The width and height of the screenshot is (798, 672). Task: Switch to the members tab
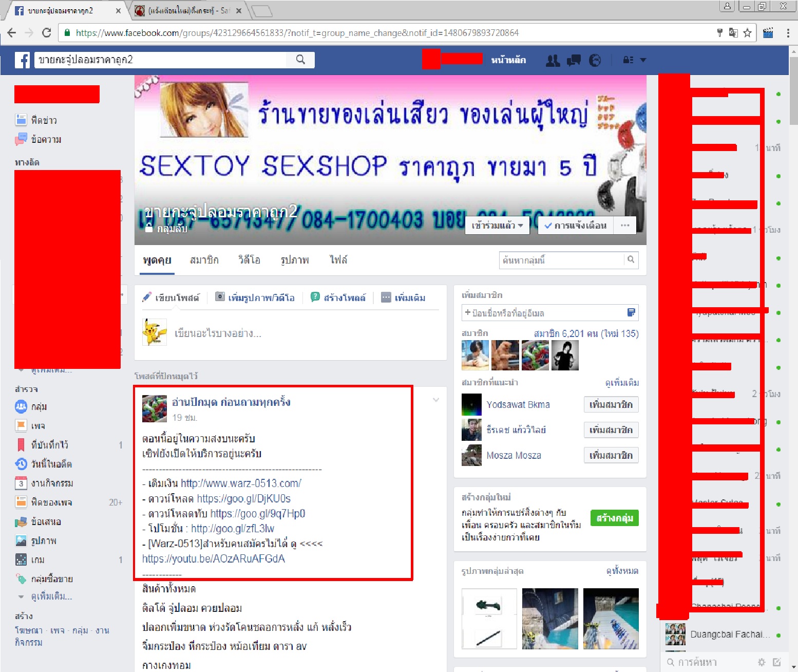pos(204,260)
